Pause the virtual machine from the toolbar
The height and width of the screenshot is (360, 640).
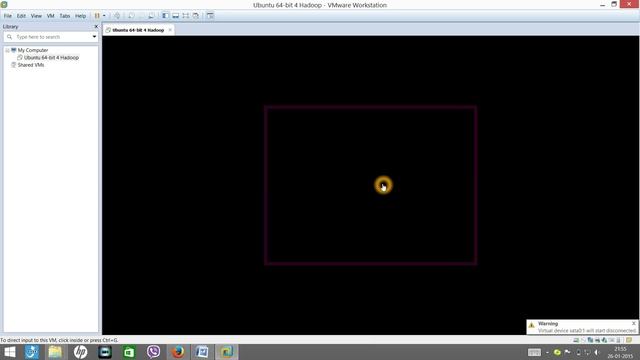tap(97, 16)
